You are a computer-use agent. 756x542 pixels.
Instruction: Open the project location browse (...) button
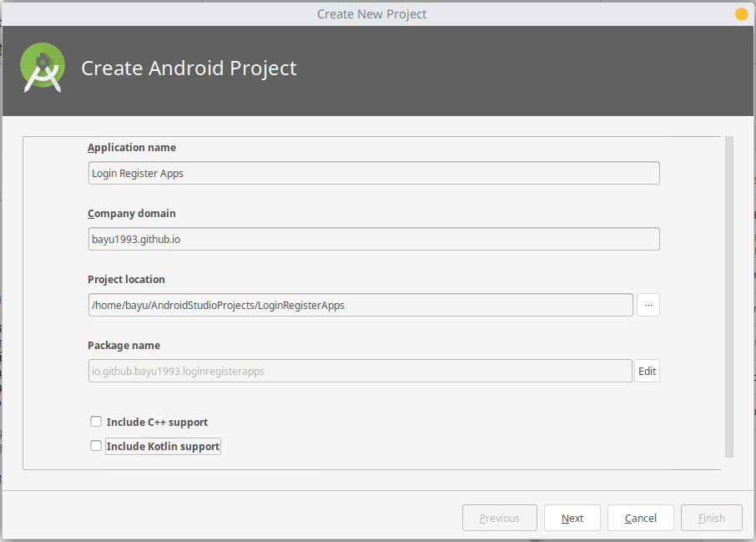(648, 305)
